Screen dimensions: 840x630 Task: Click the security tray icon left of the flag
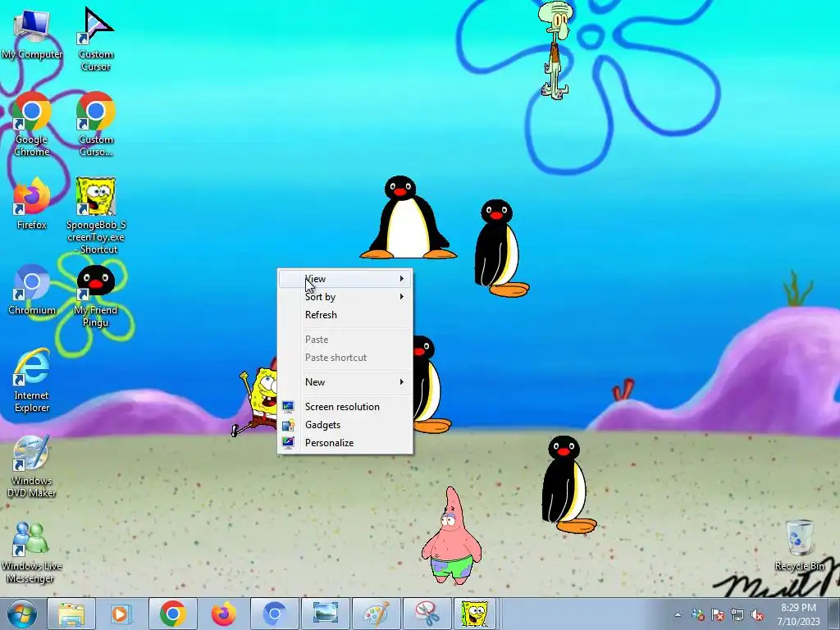tap(697, 614)
